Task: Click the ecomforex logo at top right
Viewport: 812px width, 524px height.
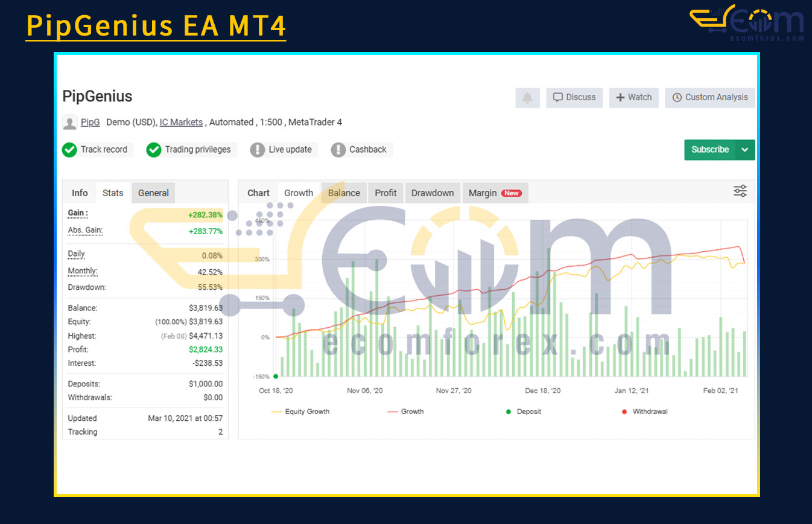Action: (747, 23)
